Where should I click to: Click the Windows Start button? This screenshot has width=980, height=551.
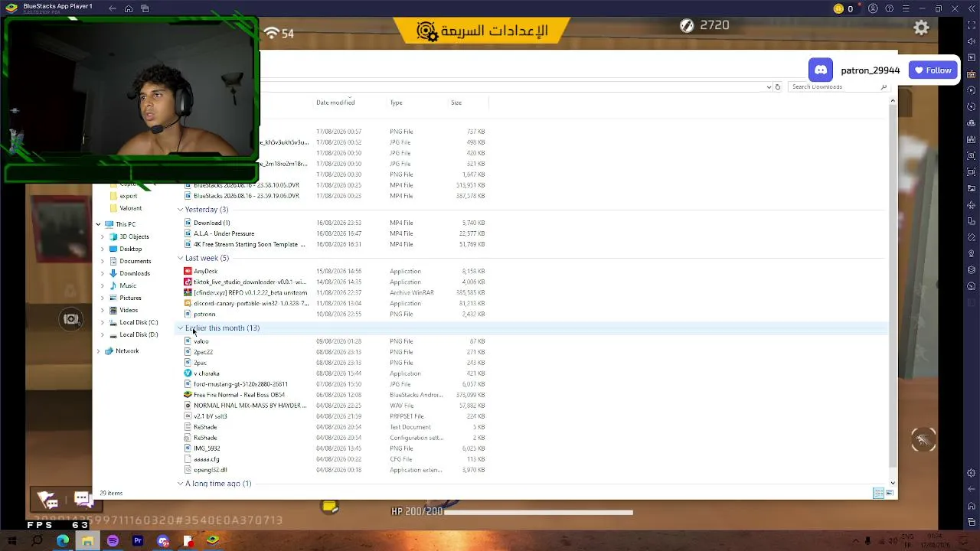pyautogui.click(x=12, y=541)
